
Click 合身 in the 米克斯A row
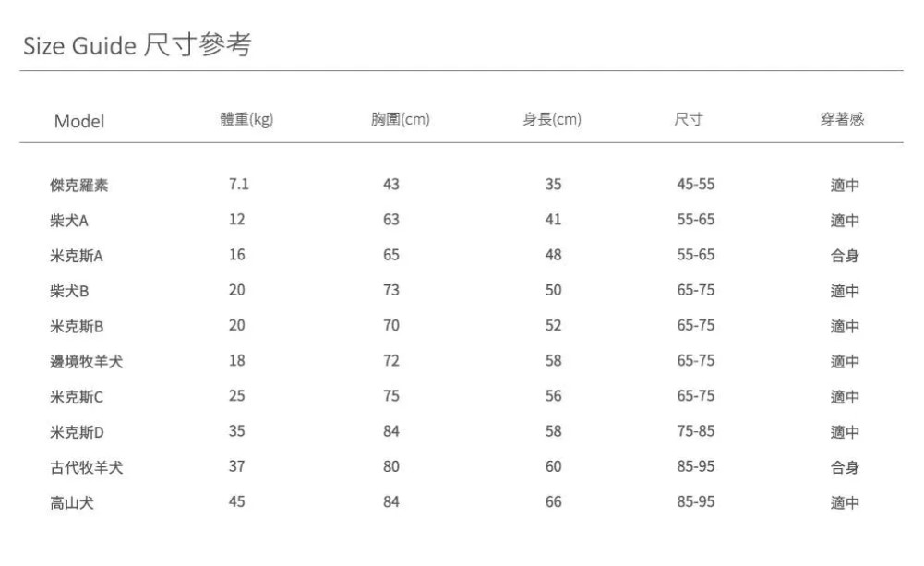point(845,256)
